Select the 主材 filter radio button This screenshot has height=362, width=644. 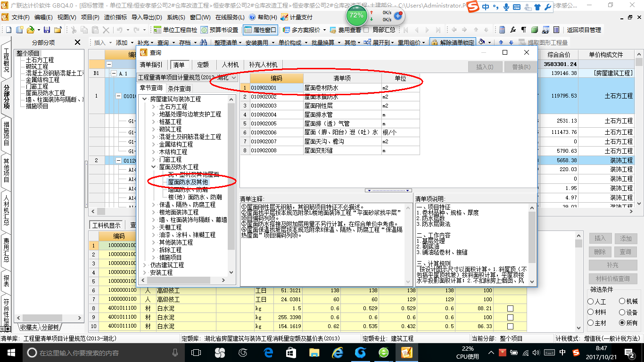pyautogui.click(x=591, y=323)
